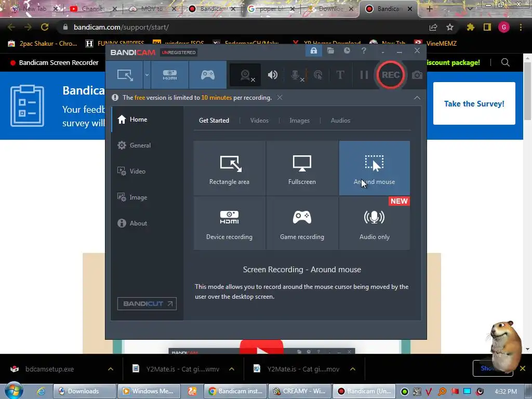The width and height of the screenshot is (532, 399).
Task: Switch to Audios tab
Action: [340, 121]
